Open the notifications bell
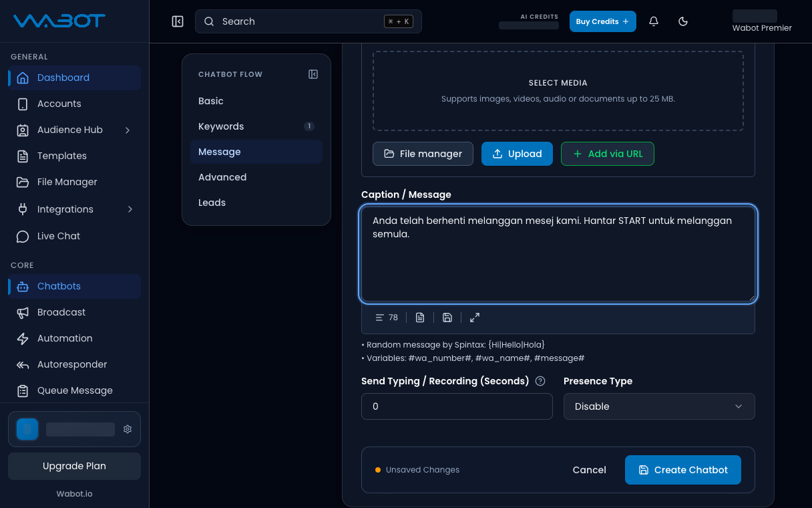The width and height of the screenshot is (812, 508). point(654,21)
